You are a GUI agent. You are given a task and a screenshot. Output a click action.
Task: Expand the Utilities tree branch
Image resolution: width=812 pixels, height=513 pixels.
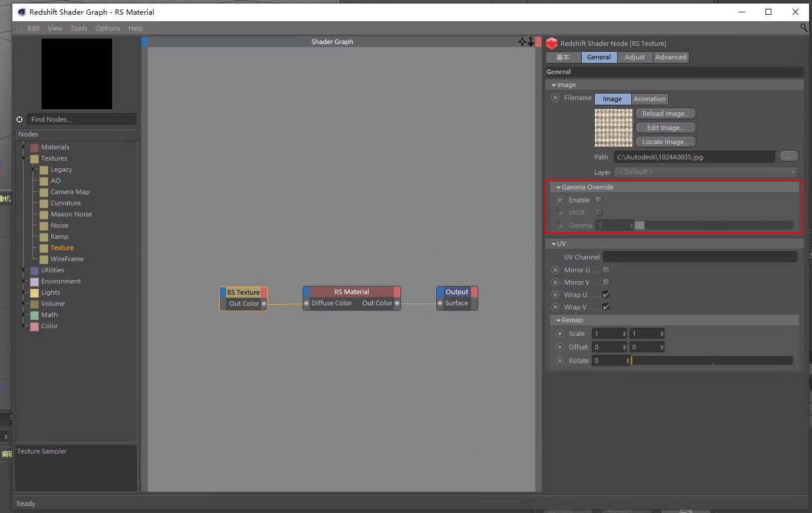point(24,270)
